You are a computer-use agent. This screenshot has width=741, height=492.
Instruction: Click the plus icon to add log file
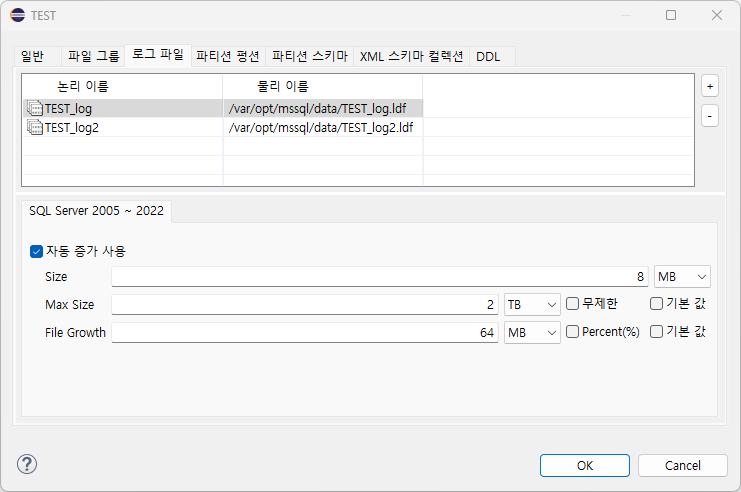click(x=710, y=86)
